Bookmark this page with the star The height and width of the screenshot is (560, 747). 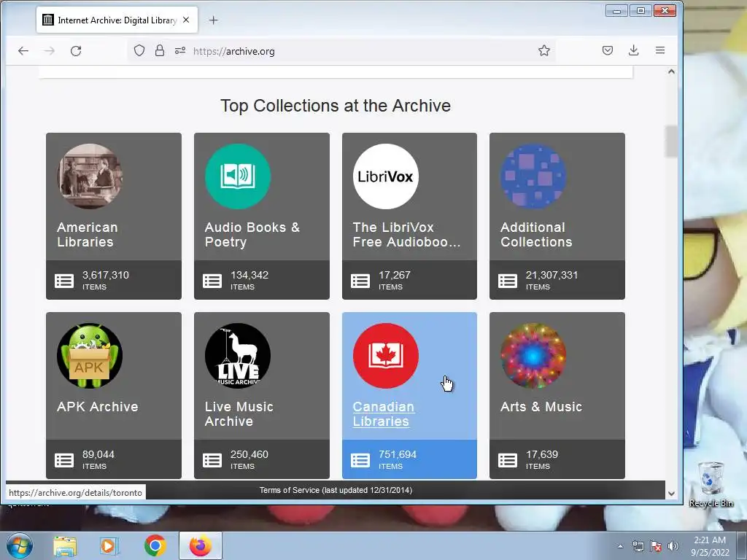coord(544,50)
